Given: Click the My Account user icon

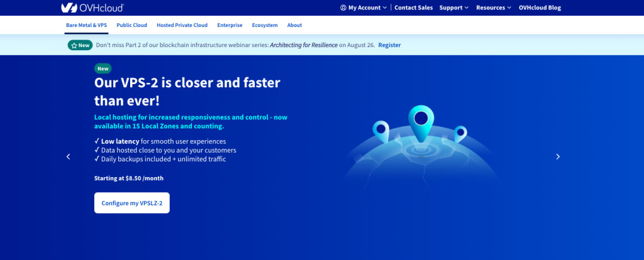Looking at the screenshot, I should (x=343, y=8).
